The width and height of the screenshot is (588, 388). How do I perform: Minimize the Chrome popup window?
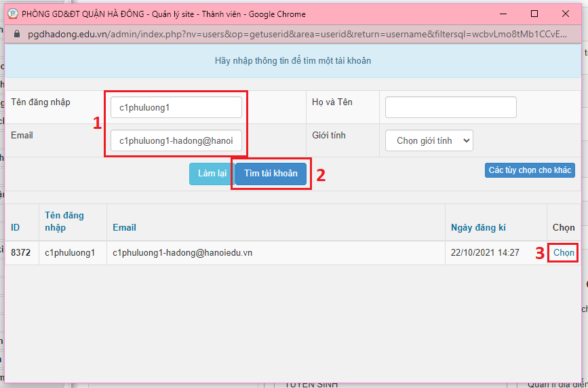[x=504, y=14]
